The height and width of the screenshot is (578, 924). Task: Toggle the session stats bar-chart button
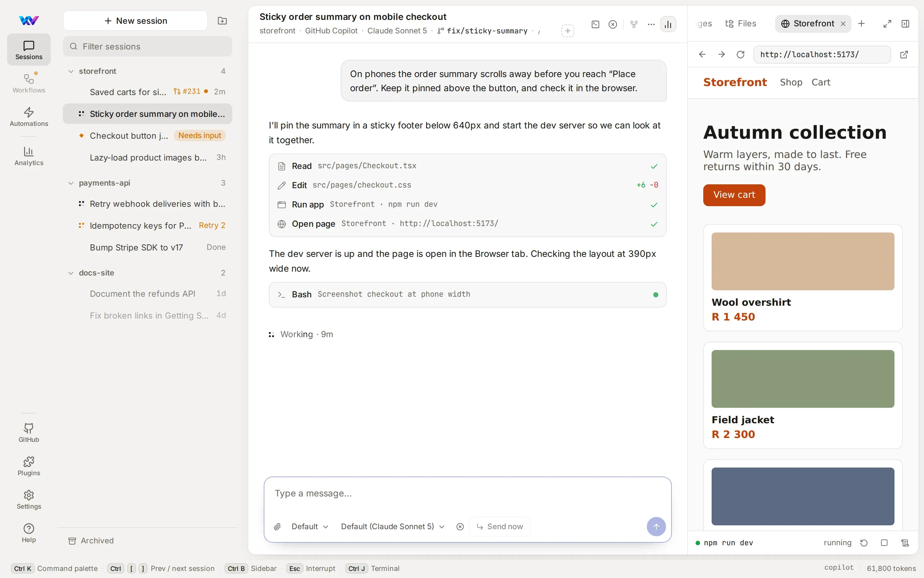[668, 24]
